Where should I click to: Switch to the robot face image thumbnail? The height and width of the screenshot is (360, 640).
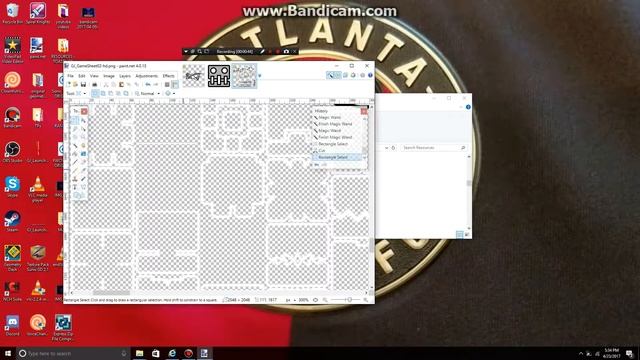219,76
